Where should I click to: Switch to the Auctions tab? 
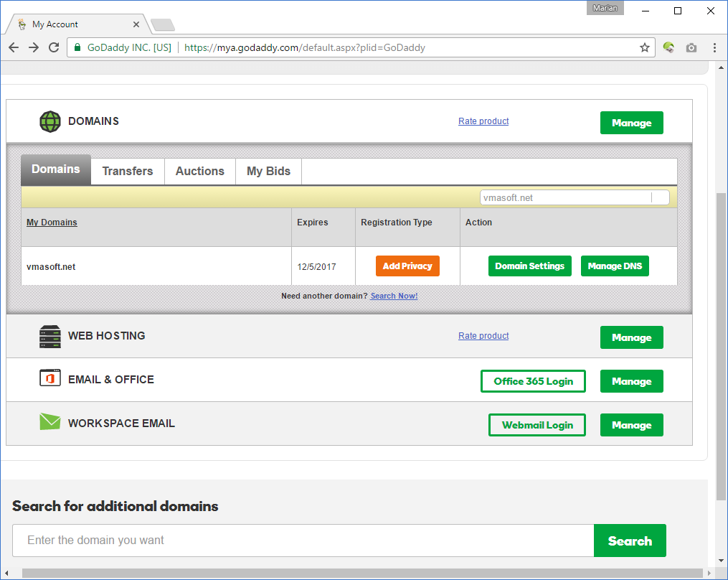coord(199,172)
